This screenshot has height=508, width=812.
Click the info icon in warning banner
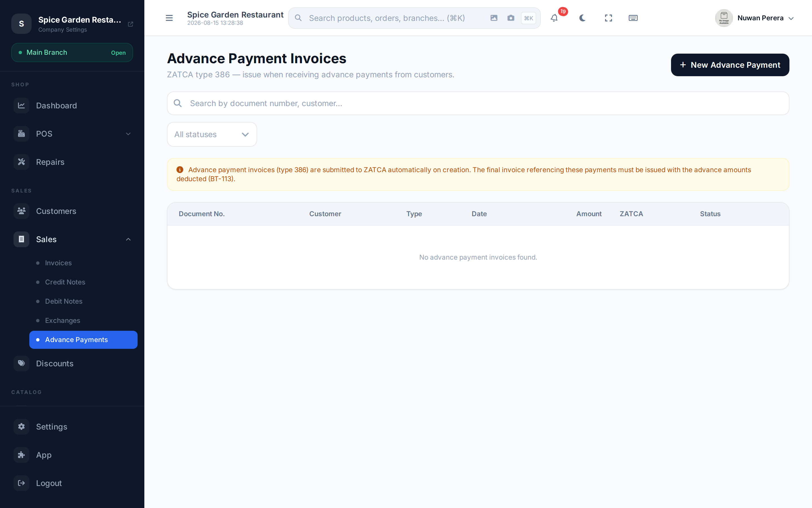click(180, 170)
